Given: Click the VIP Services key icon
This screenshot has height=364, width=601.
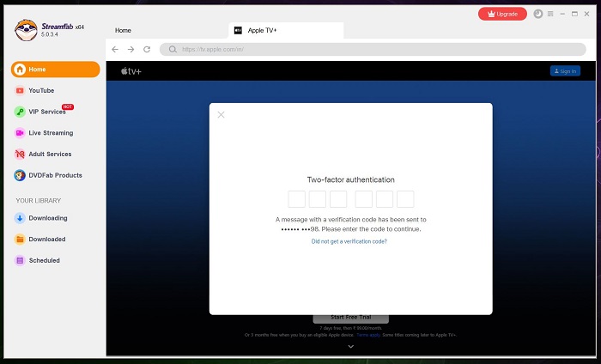Looking at the screenshot, I should coord(20,112).
